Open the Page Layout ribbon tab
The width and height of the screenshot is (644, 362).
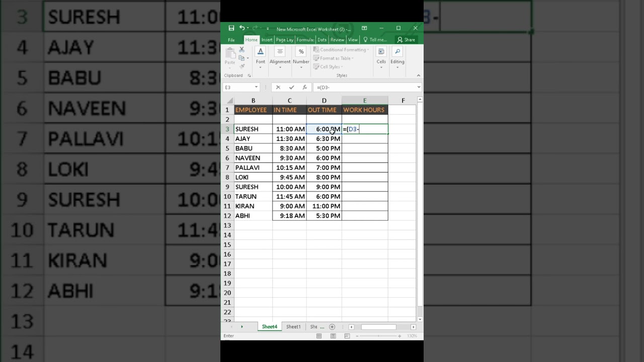click(x=284, y=40)
